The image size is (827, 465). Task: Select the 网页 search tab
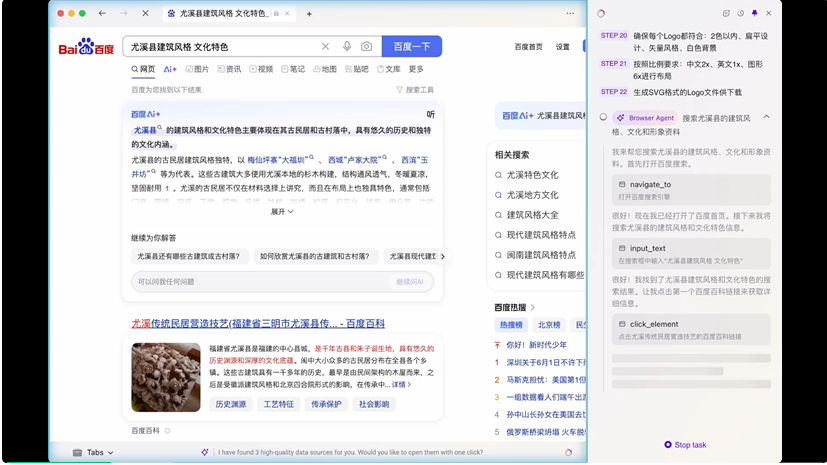click(x=143, y=69)
